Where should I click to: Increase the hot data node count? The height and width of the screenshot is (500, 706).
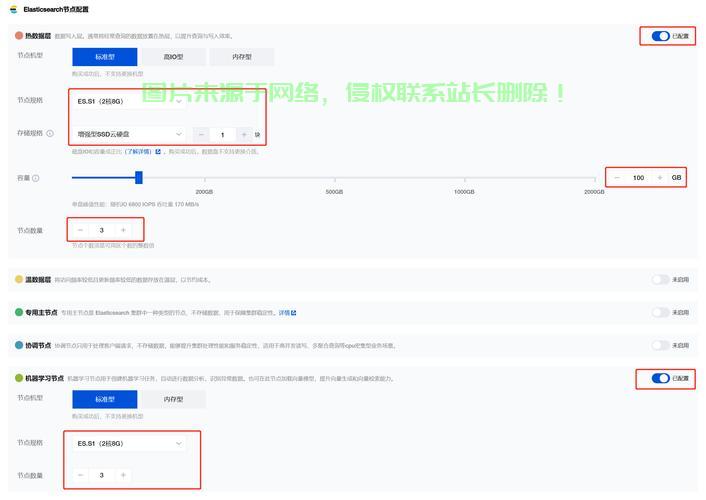click(123, 230)
